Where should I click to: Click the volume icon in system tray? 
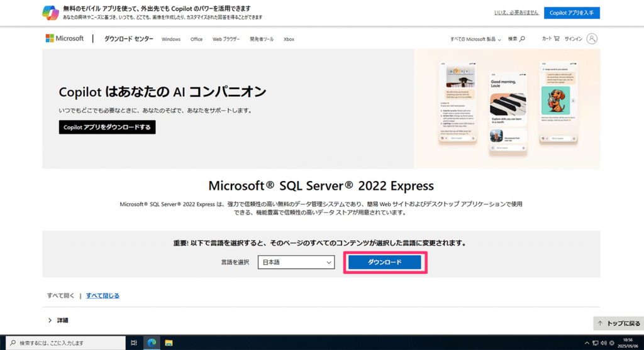pos(603,343)
